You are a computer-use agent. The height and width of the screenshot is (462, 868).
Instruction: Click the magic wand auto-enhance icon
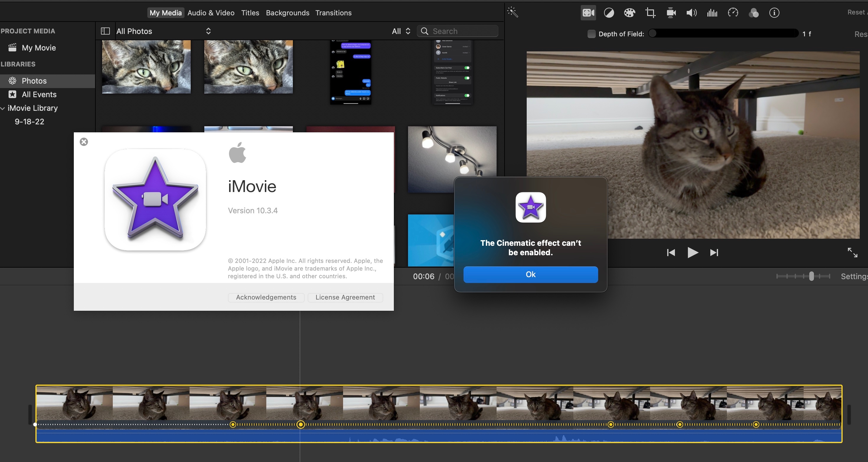click(513, 12)
